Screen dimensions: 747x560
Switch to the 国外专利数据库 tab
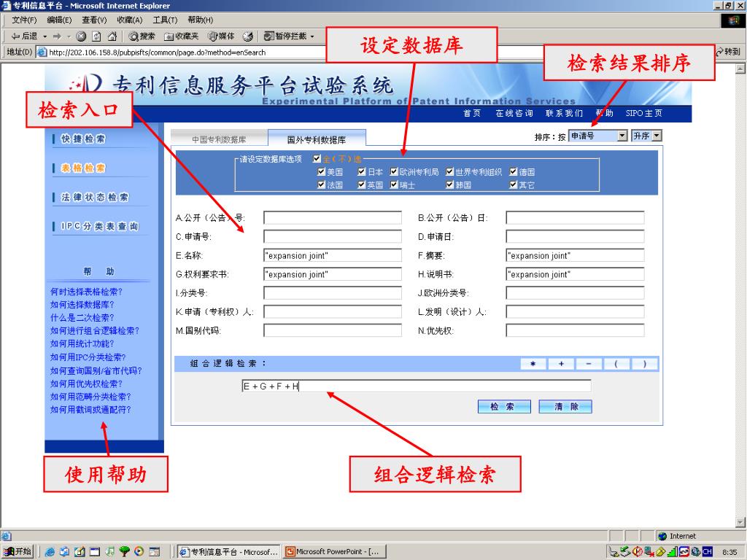[317, 139]
